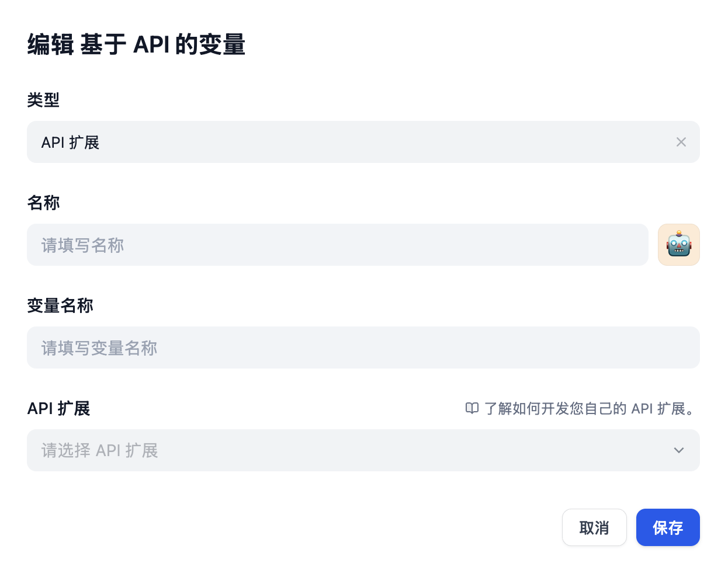This screenshot has width=728, height=563.
Task: Clear the selected API 扩展 type
Action: [681, 142]
